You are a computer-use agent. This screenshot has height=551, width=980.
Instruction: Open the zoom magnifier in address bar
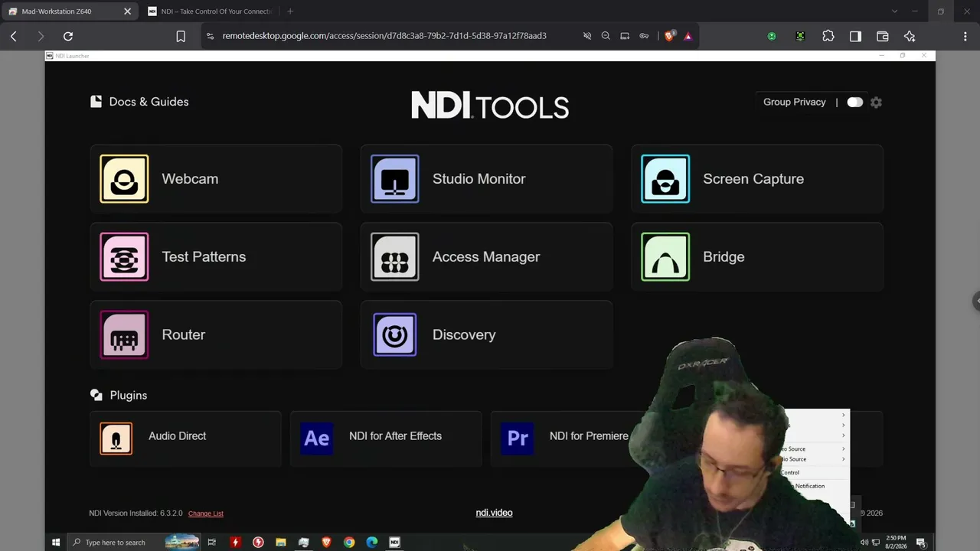point(606,36)
